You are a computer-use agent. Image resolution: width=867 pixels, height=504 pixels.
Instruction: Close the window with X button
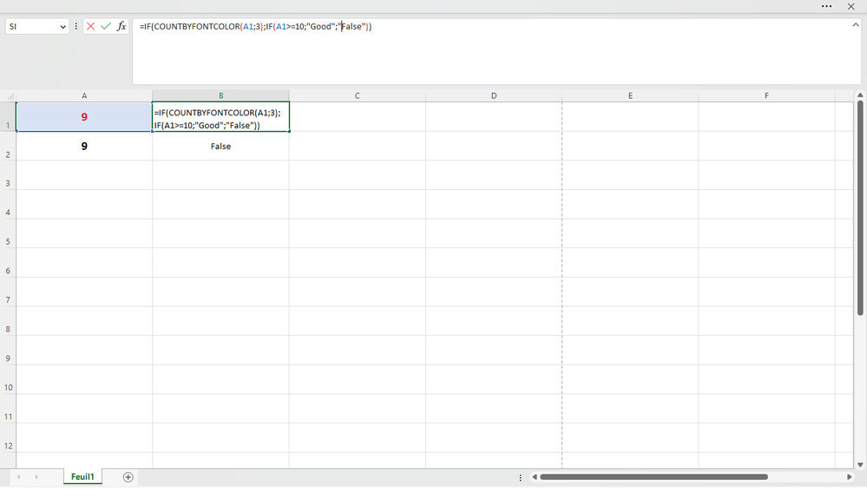pyautogui.click(x=851, y=6)
